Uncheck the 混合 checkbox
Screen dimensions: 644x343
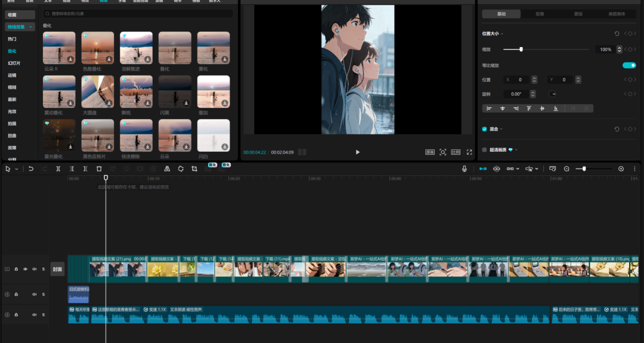tap(485, 129)
